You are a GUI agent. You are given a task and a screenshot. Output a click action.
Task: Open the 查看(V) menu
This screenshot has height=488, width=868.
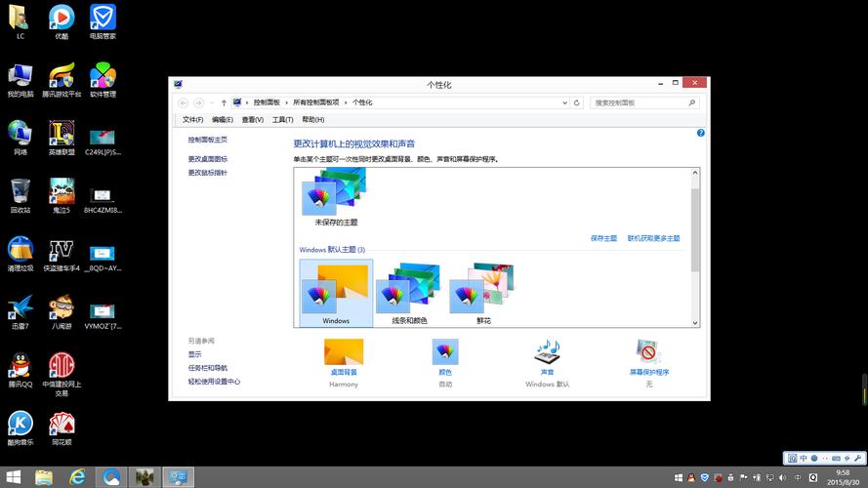pyautogui.click(x=253, y=119)
